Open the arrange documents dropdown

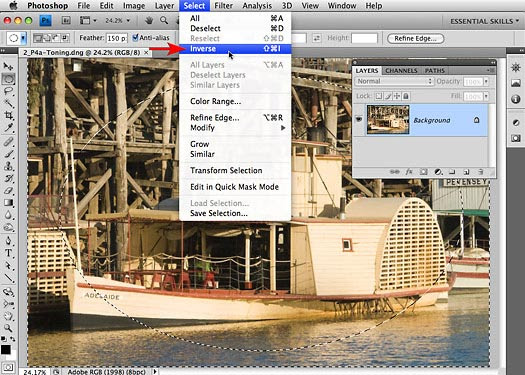tap(88, 21)
